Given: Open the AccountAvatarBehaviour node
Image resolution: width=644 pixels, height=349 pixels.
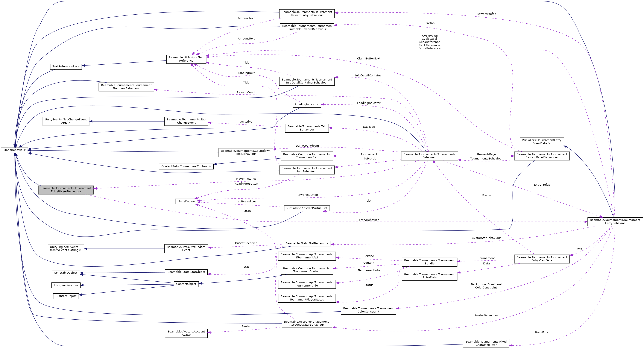Looking at the screenshot, I should point(307,323).
